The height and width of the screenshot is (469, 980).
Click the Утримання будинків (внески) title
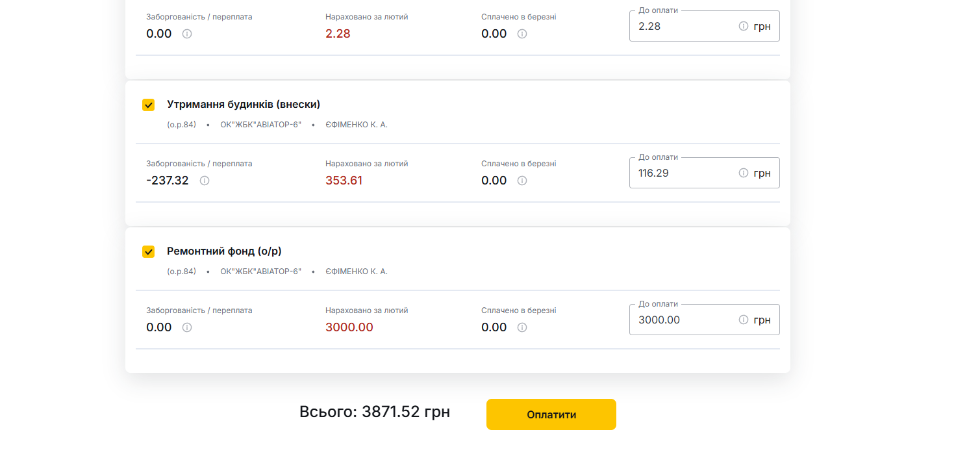244,105
